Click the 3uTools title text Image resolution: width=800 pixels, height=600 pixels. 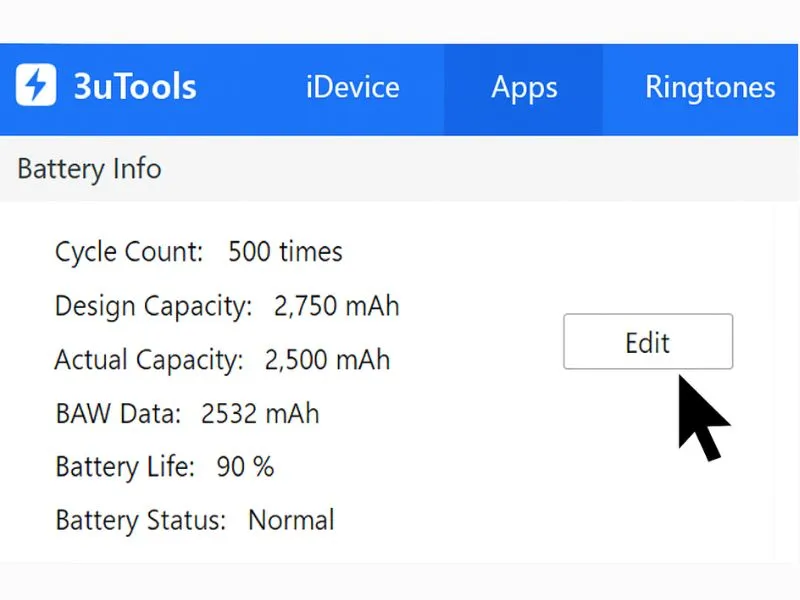tap(135, 86)
